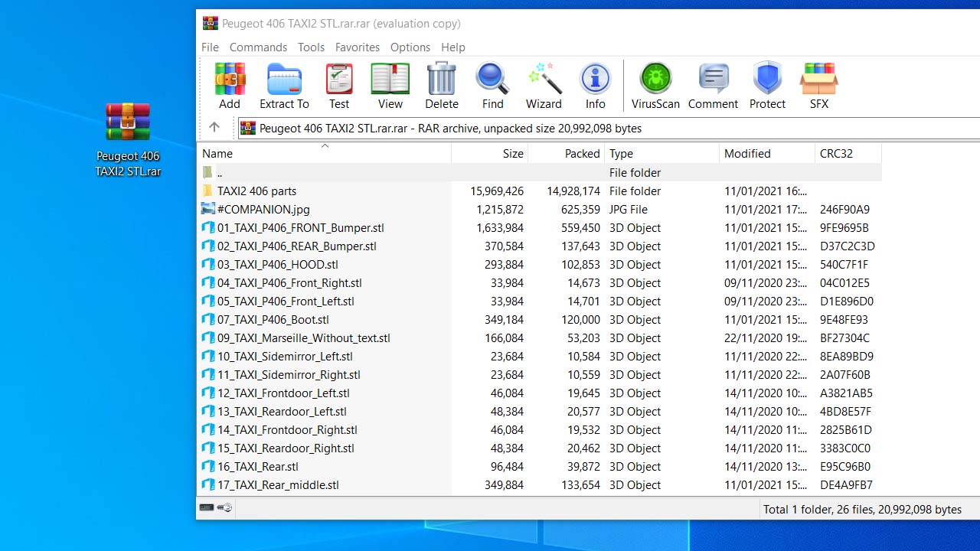
Task: Select 11_TAXI_Sidemirror_Right.stl file name
Action: coord(289,374)
